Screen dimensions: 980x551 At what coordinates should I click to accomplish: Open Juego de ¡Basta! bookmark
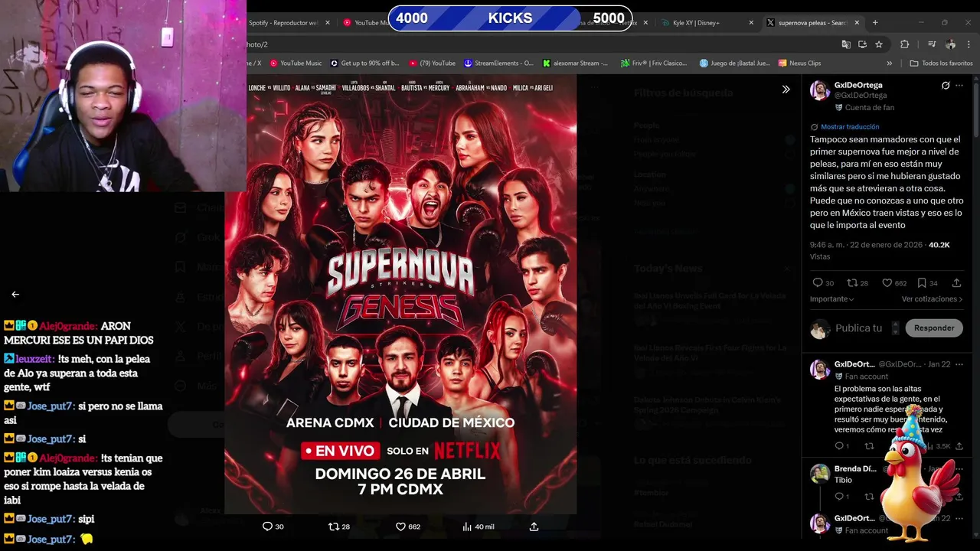click(734, 64)
